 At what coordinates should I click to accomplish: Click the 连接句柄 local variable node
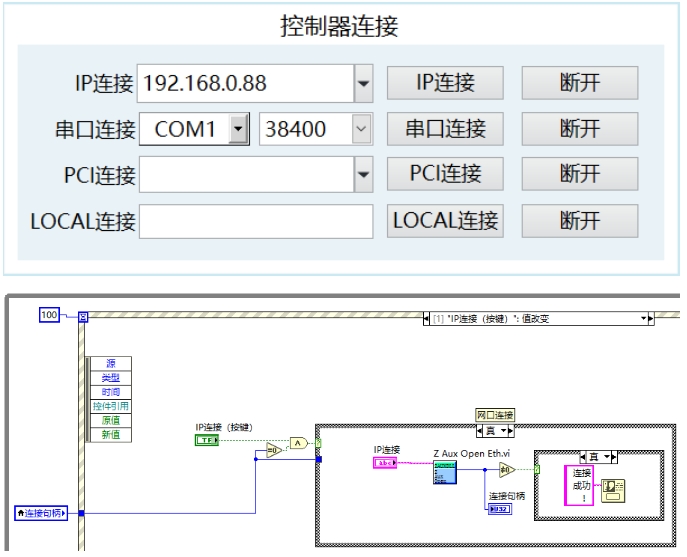41,513
